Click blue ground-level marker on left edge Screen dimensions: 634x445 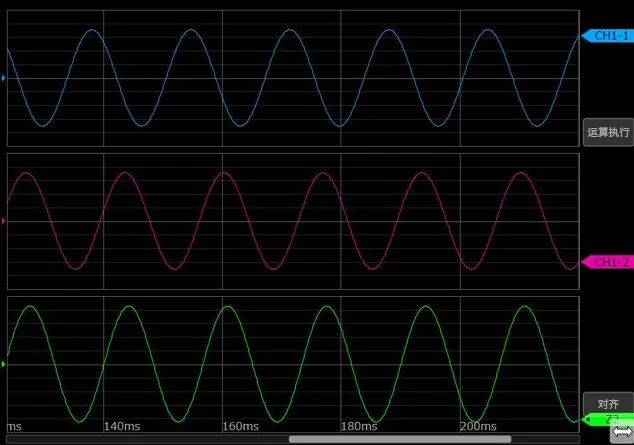tap(4, 78)
